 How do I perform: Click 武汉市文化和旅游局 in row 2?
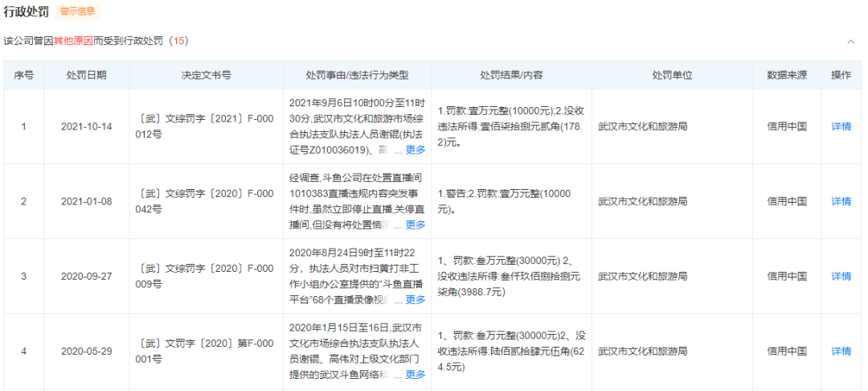tap(643, 201)
